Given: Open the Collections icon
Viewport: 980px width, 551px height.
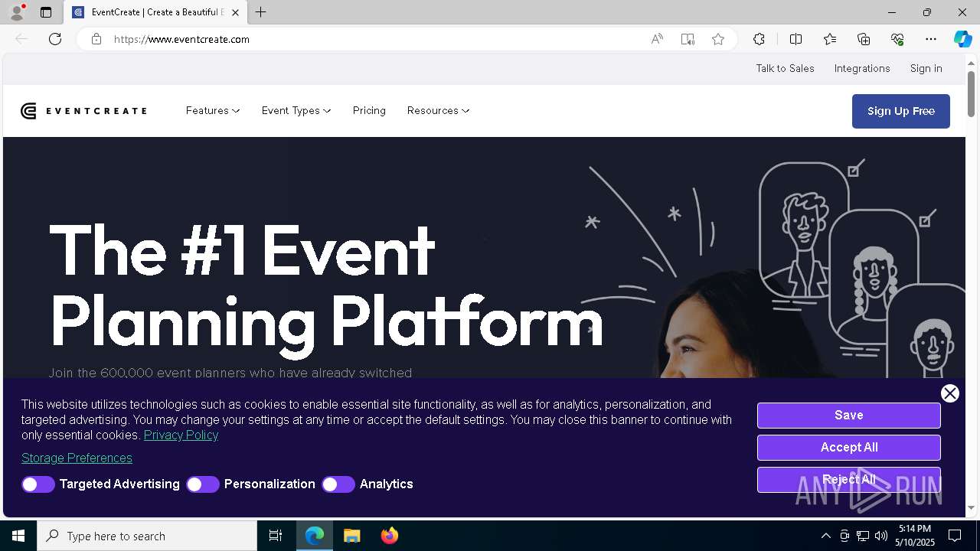Looking at the screenshot, I should (x=864, y=39).
